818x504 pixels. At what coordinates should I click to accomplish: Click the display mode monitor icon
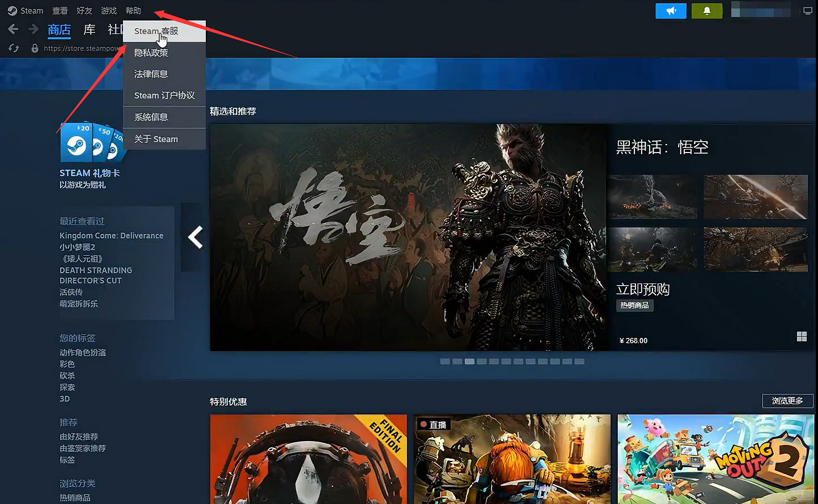tap(808, 11)
